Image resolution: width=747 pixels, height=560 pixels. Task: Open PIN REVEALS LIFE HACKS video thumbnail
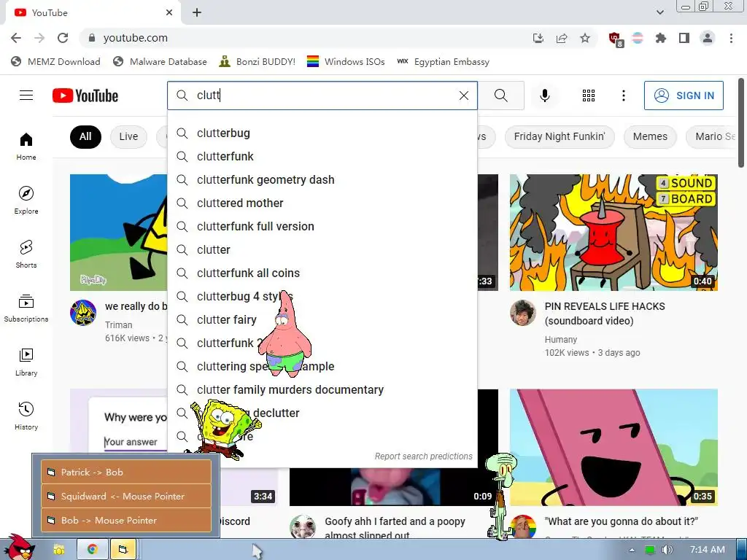pos(614,233)
